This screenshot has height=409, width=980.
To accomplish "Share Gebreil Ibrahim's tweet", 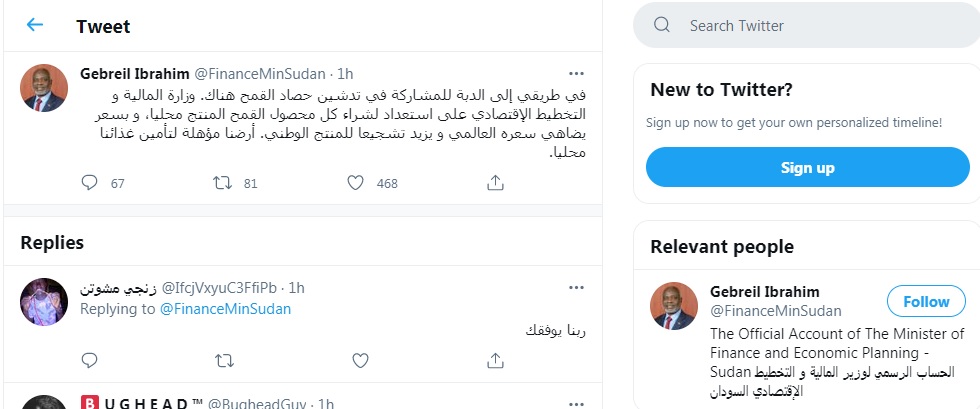I will point(494,183).
